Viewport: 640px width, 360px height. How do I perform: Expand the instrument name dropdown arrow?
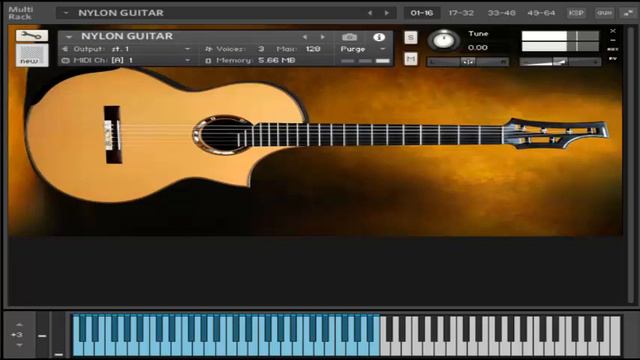click(69, 37)
